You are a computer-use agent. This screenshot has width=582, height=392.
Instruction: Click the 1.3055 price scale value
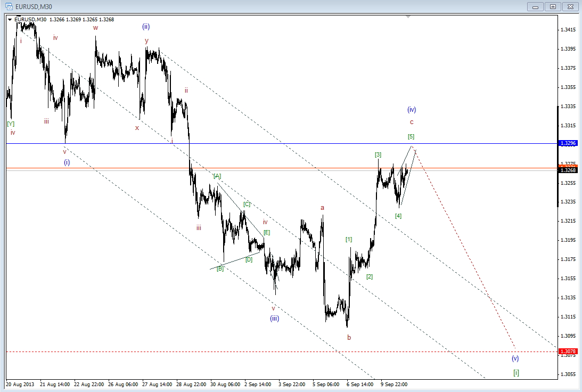tap(568, 374)
